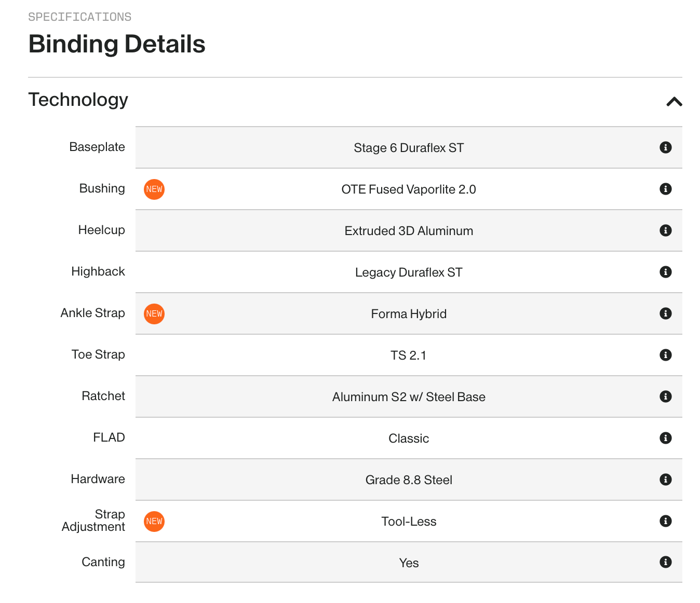Viewport: 700px width, 603px height.
Task: Open the Canting row info icon
Action: pyautogui.click(x=665, y=562)
